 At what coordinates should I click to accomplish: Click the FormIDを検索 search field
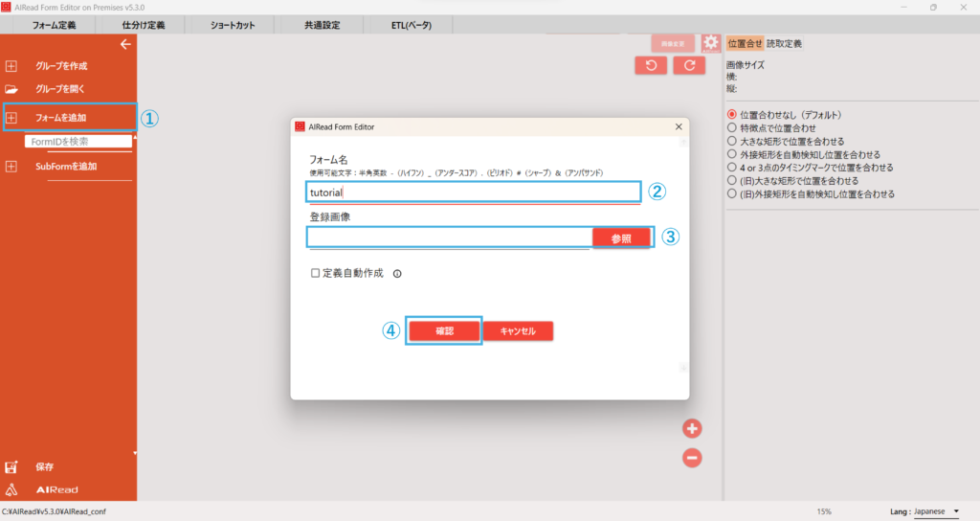point(78,142)
